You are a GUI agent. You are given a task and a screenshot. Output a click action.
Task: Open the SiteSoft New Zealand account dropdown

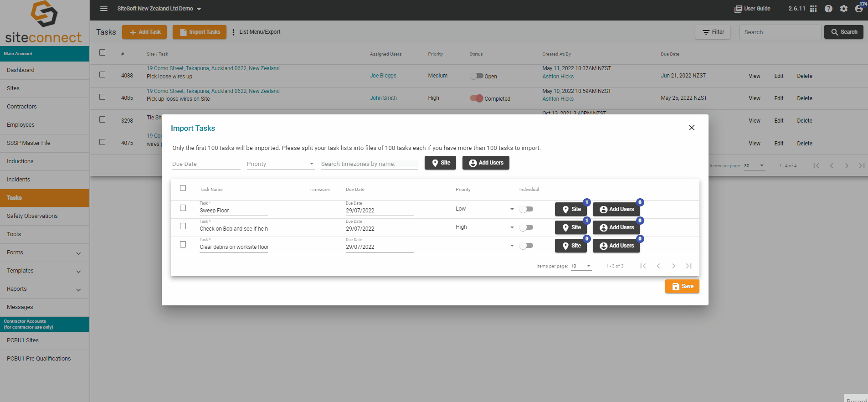tap(159, 9)
